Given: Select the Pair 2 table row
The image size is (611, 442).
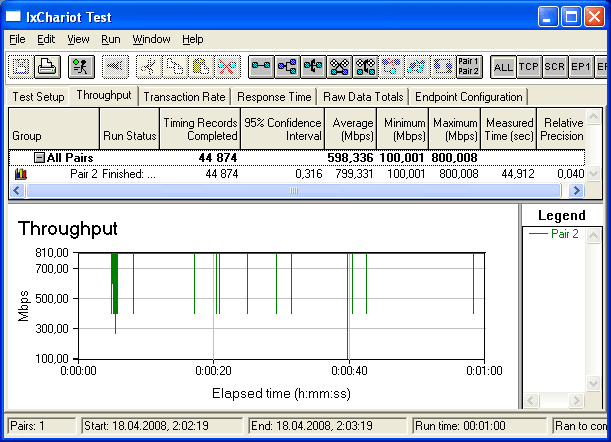Looking at the screenshot, I should tap(297, 174).
